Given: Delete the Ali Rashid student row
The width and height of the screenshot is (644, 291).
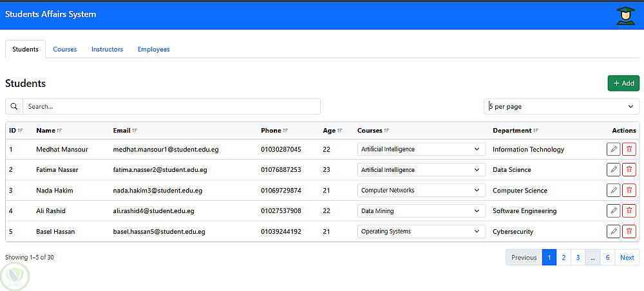Looking at the screenshot, I should pyautogui.click(x=629, y=211).
